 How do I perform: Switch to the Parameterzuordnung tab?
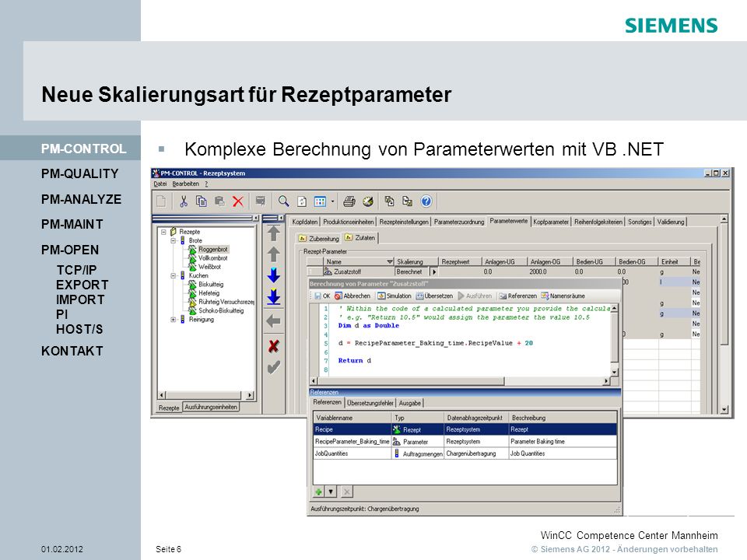[459, 222]
